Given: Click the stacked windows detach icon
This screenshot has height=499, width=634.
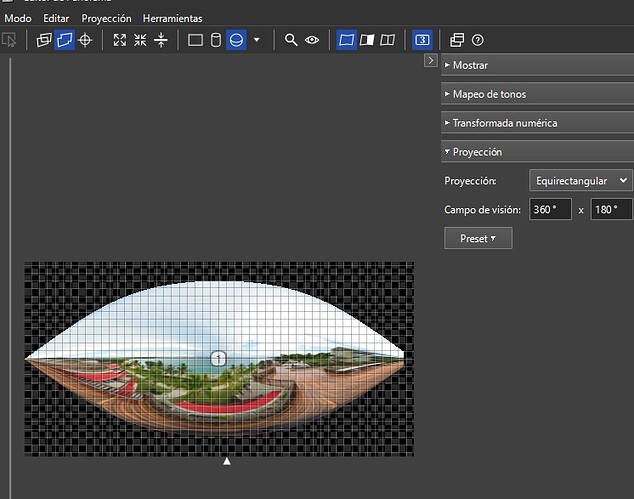Looking at the screenshot, I should (x=457, y=40).
